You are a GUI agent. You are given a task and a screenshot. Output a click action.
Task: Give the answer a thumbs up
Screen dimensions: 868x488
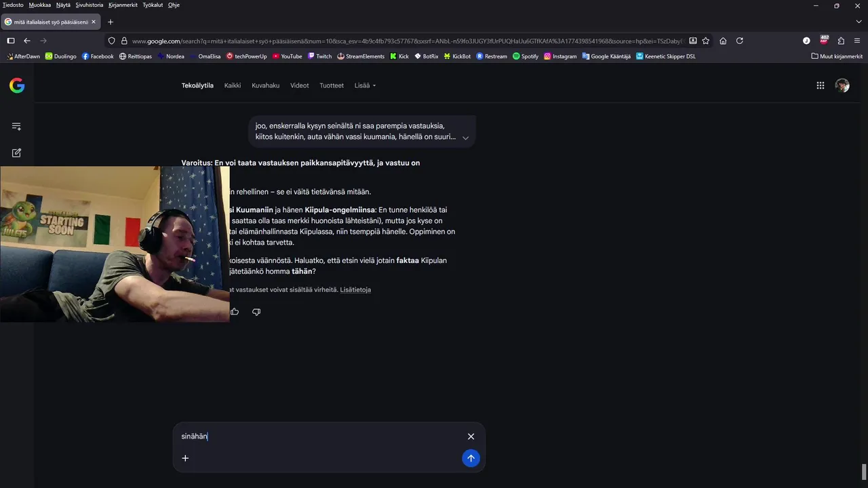click(235, 312)
